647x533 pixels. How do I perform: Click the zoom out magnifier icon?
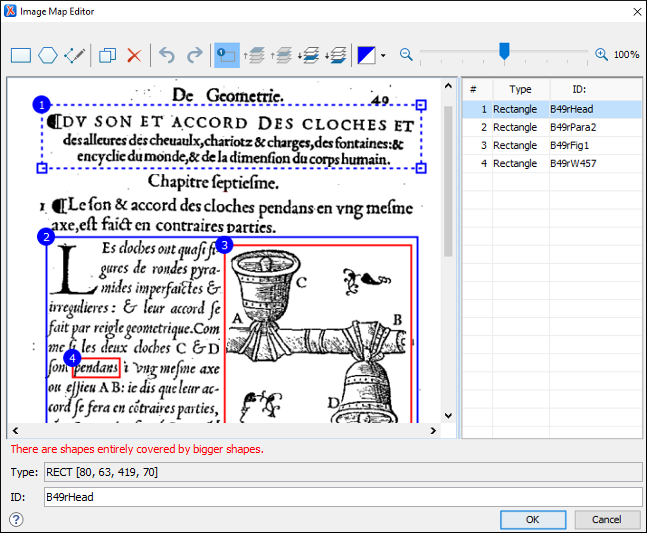[x=407, y=55]
